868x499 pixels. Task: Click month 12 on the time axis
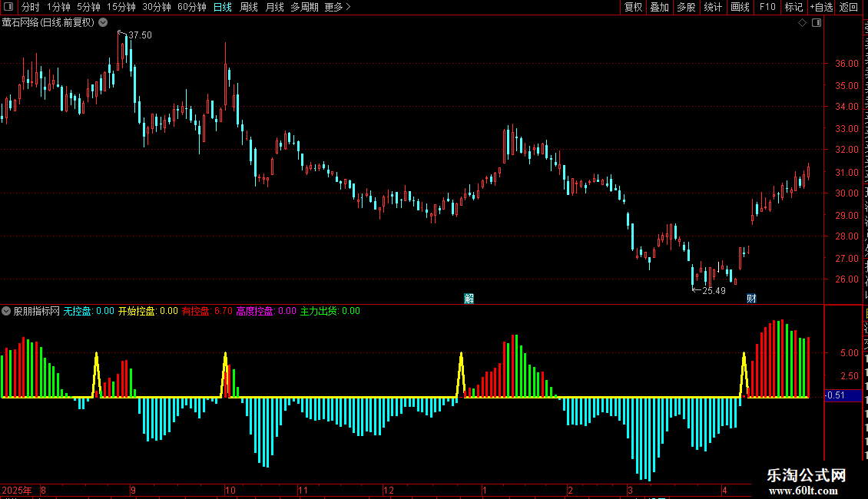click(389, 490)
